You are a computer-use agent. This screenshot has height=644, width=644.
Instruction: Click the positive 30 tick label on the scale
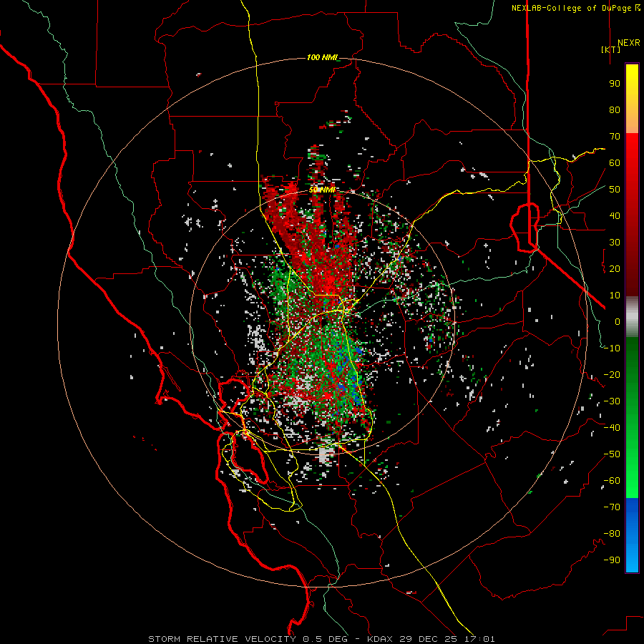615,243
